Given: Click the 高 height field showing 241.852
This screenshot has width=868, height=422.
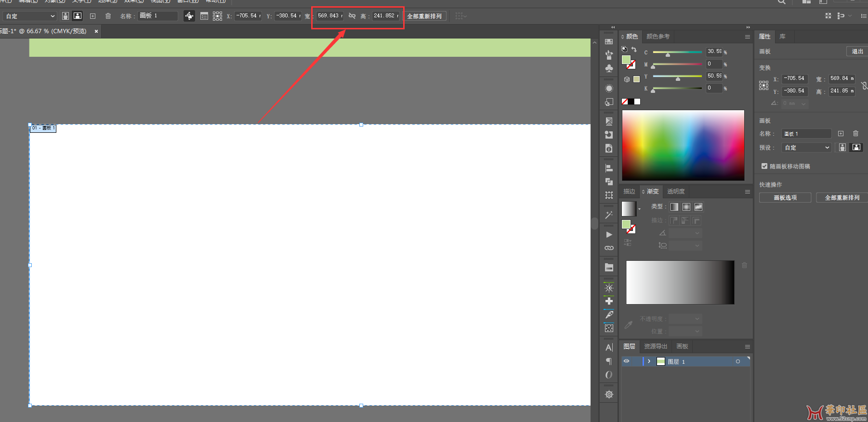Looking at the screenshot, I should point(386,16).
